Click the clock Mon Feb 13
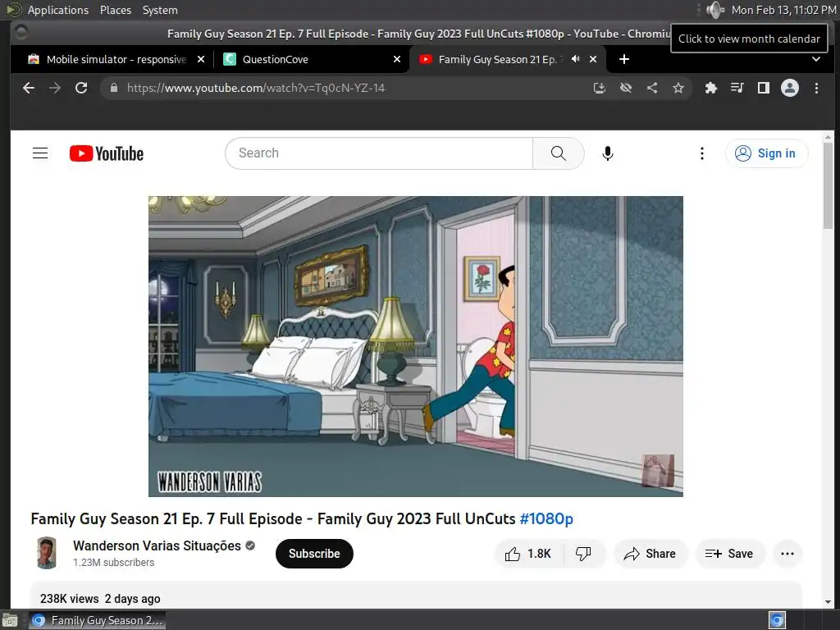This screenshot has height=630, width=840. point(783,10)
